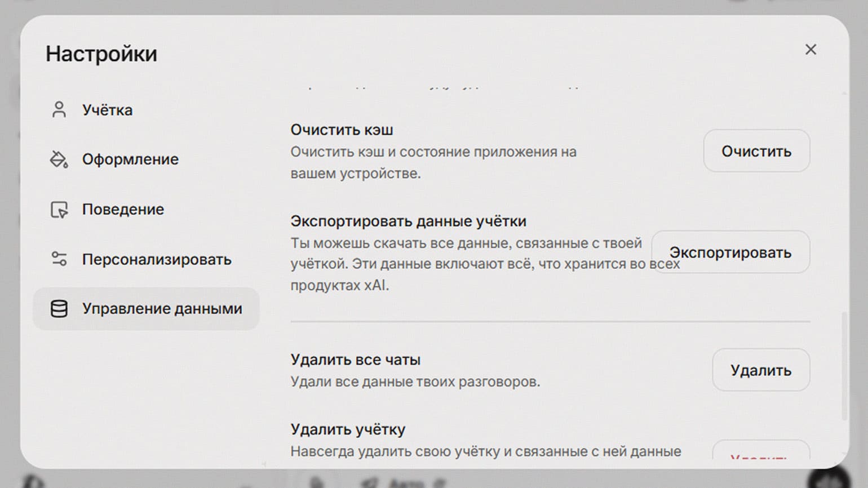Screen dimensions: 868x488
Task: Close the Настройки dialog with the X
Action: pos(811,50)
